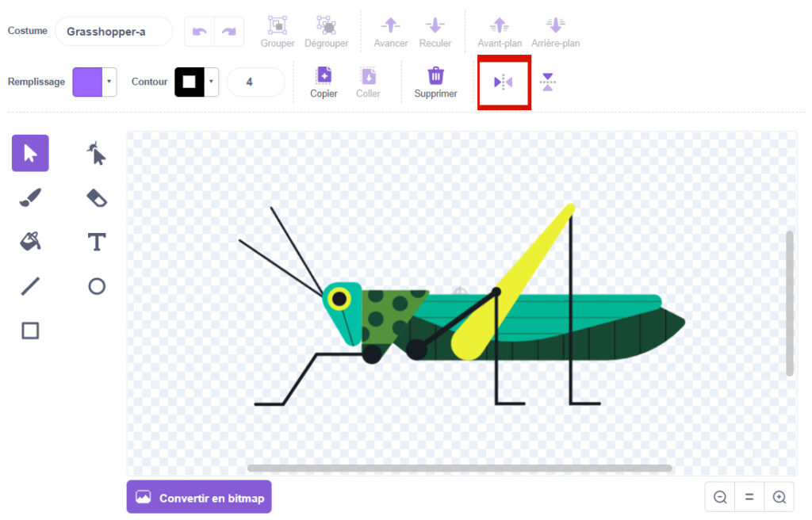Click the purple fill color swatch
812x520 pixels.
coord(87,82)
